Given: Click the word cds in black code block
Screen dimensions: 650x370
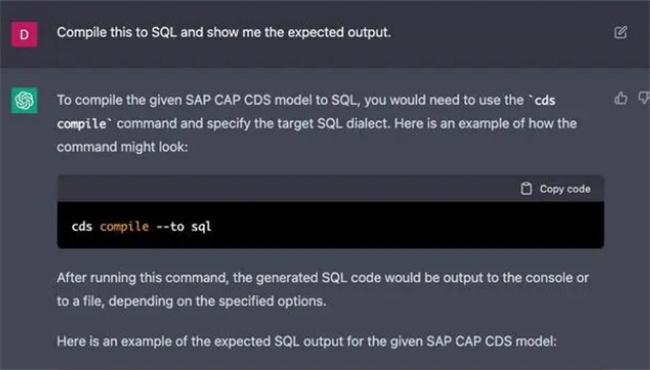Looking at the screenshot, I should [x=82, y=227].
